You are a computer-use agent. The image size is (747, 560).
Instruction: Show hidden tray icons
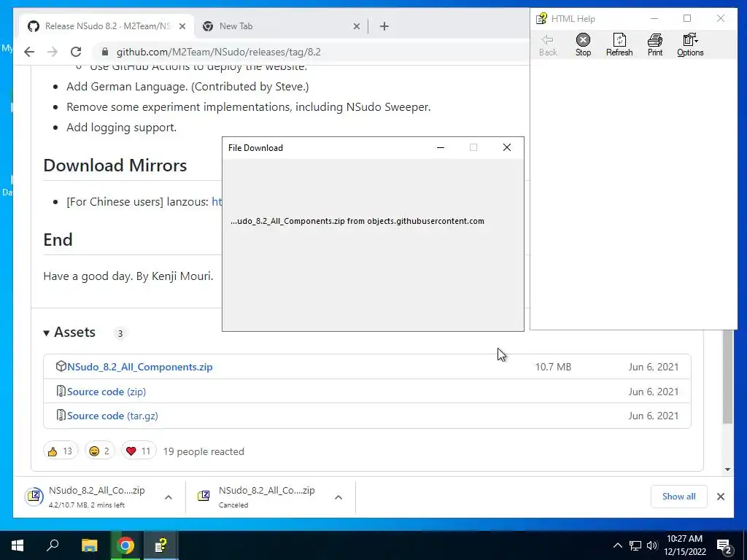(617, 545)
